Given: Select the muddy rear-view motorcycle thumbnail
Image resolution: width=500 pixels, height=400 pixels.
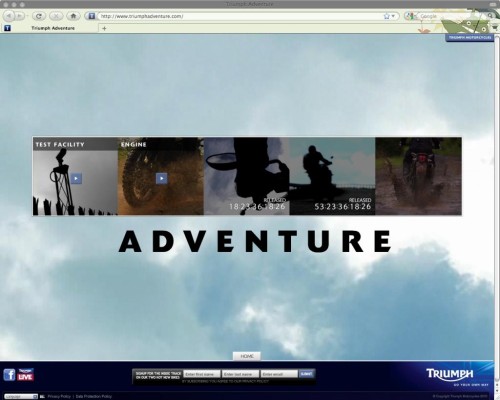Looking at the screenshot, I should [419, 176].
